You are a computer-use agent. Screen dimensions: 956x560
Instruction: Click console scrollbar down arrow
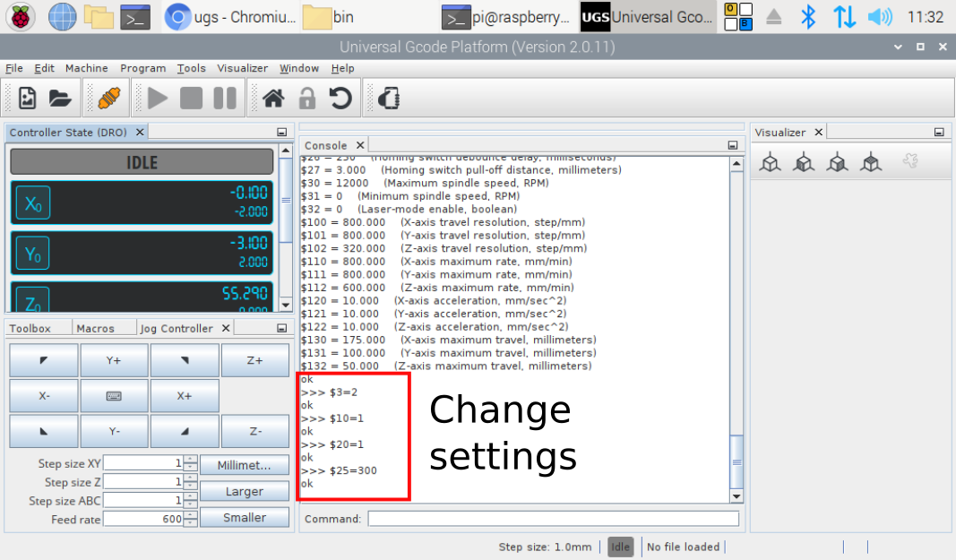(x=736, y=496)
